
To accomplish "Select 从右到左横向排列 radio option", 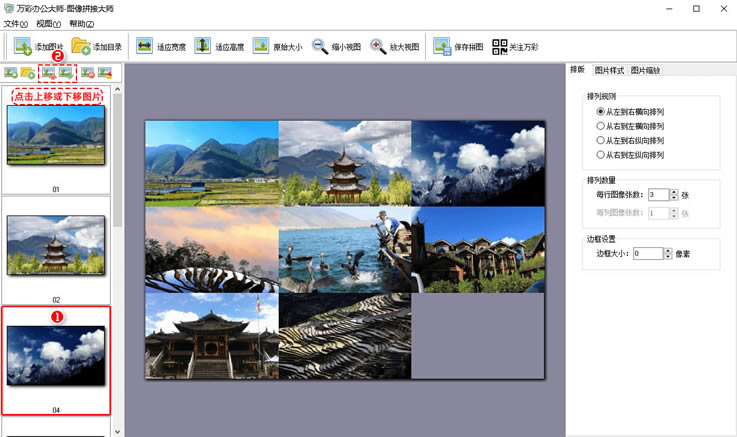I will [x=600, y=127].
